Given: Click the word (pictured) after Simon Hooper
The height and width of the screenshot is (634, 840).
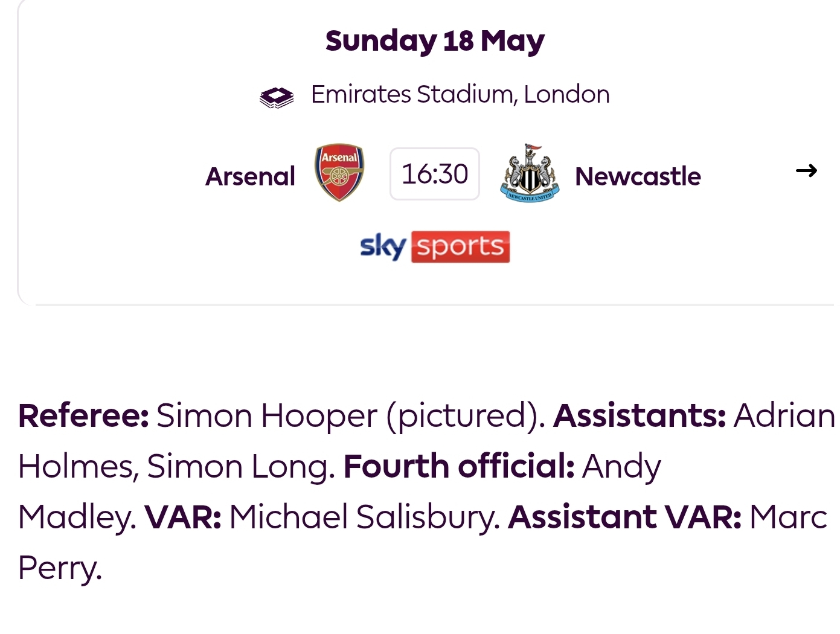Looking at the screenshot, I should click(x=464, y=417).
